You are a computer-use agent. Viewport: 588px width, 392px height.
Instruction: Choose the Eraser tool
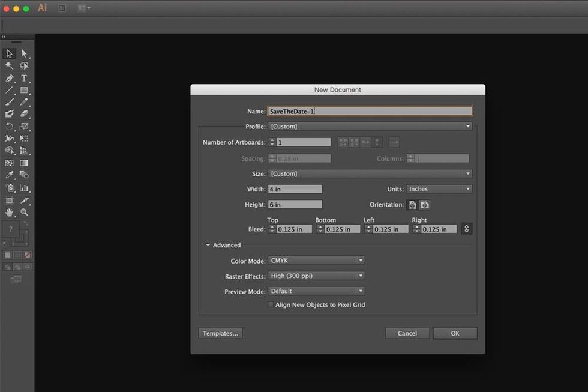(24, 113)
